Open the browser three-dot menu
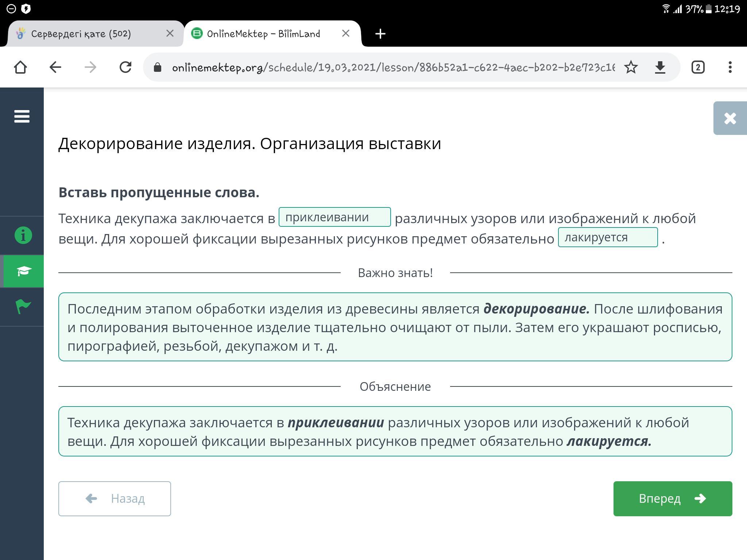This screenshot has height=560, width=747. click(730, 67)
